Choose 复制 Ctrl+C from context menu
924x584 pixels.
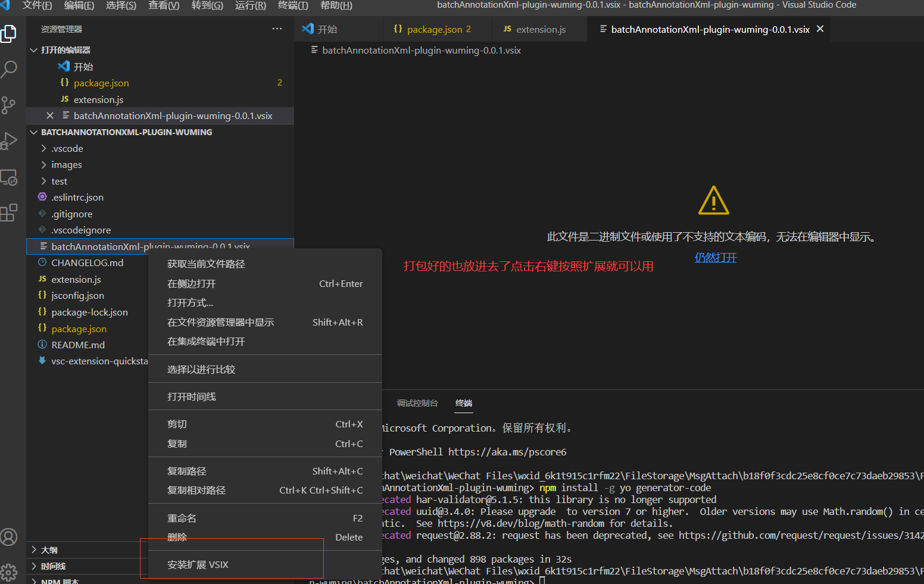click(x=265, y=444)
